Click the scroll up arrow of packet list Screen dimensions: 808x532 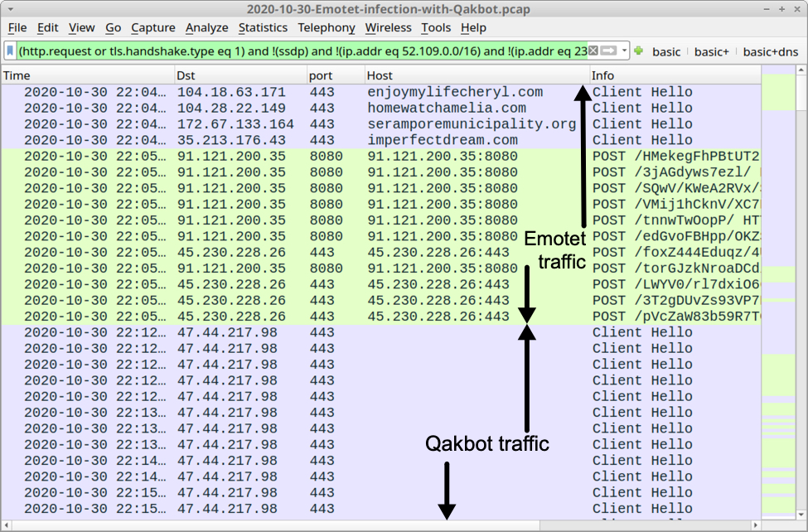(801, 69)
